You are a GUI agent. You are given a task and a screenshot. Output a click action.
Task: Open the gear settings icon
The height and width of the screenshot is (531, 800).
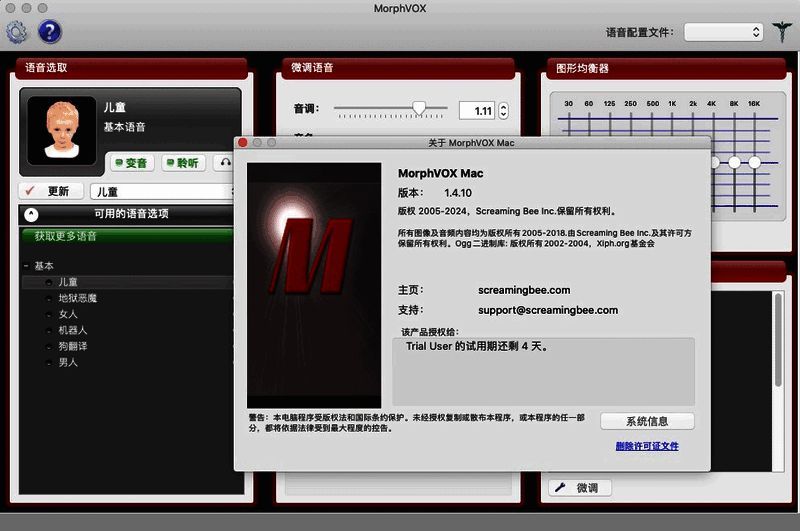tap(17, 32)
